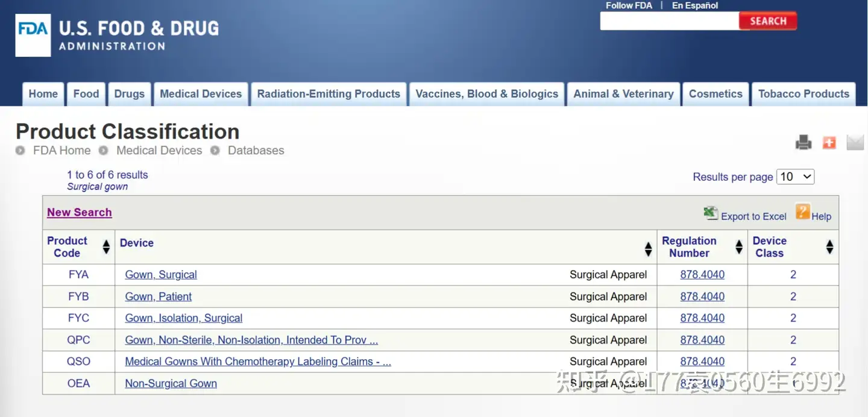Focus the site search input field
Viewport: 868px width, 417px height.
pyautogui.click(x=670, y=21)
